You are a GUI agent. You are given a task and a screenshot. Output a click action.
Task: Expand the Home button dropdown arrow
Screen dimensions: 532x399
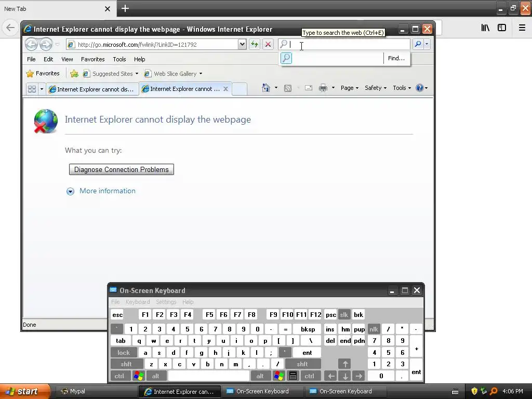276,88
